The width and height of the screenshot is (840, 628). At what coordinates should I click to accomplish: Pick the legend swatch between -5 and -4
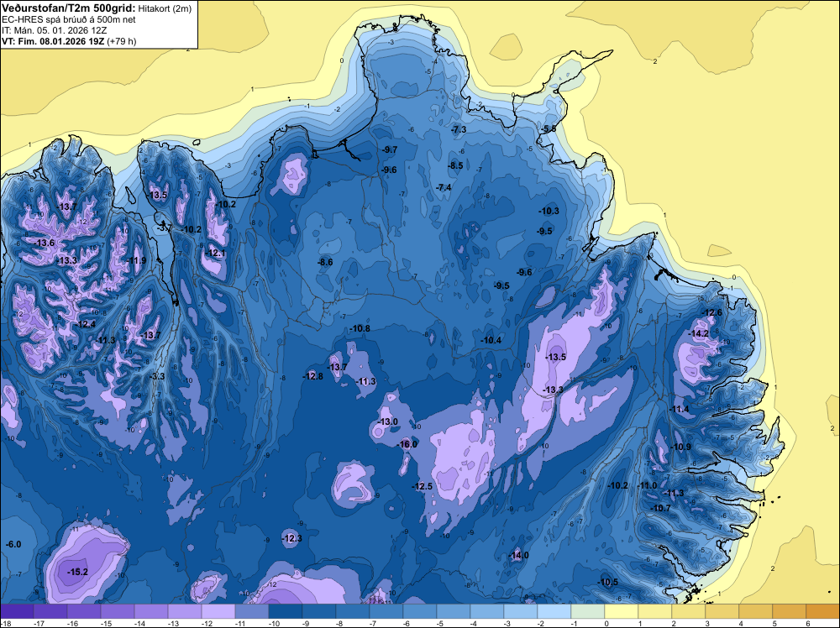[454, 611]
